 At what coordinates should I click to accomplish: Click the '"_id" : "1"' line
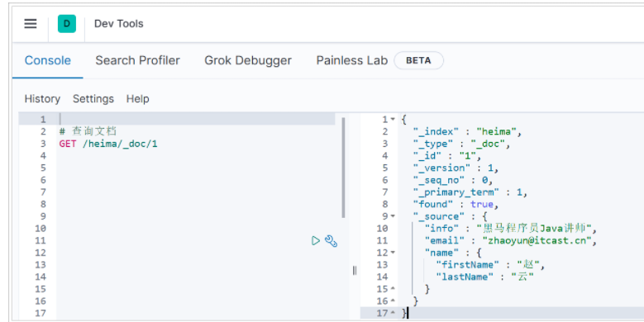point(447,156)
